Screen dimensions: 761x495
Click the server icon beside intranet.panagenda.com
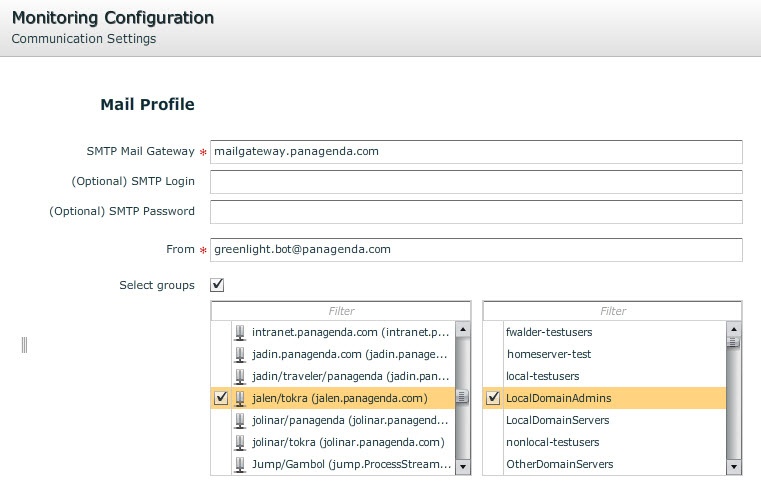tap(240, 332)
